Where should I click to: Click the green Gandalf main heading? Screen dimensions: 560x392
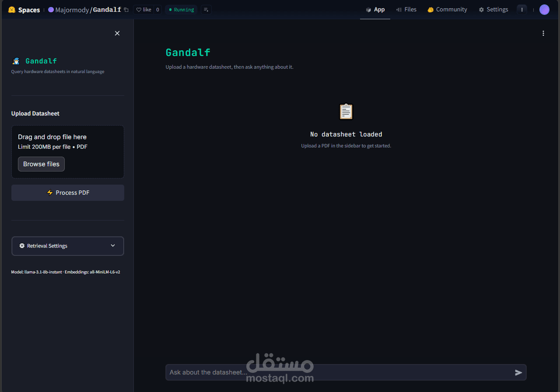coord(188,52)
